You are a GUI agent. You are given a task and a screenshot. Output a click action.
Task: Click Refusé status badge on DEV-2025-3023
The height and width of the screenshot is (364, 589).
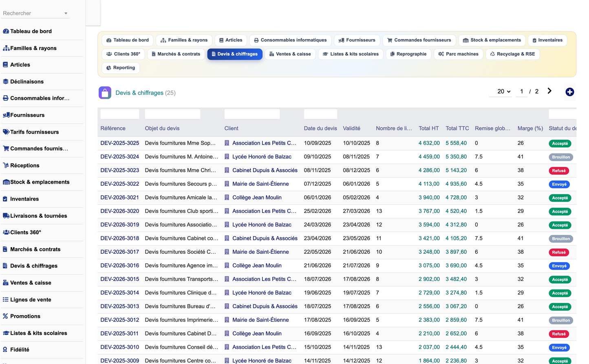pos(559,171)
